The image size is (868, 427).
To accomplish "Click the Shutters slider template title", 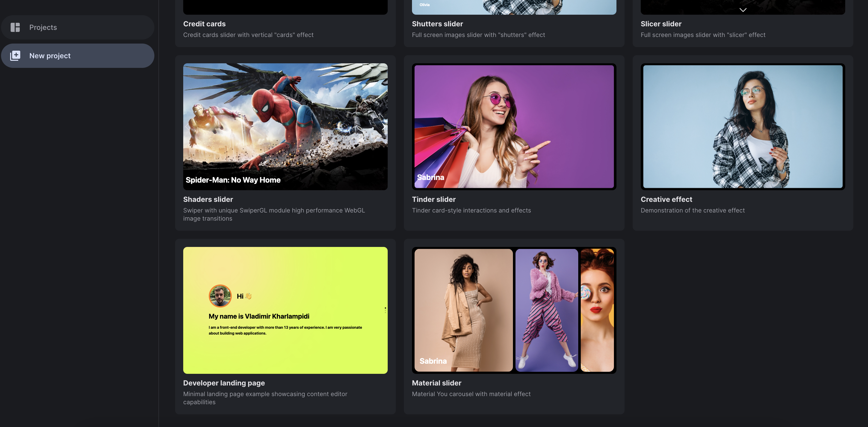I will pyautogui.click(x=437, y=24).
